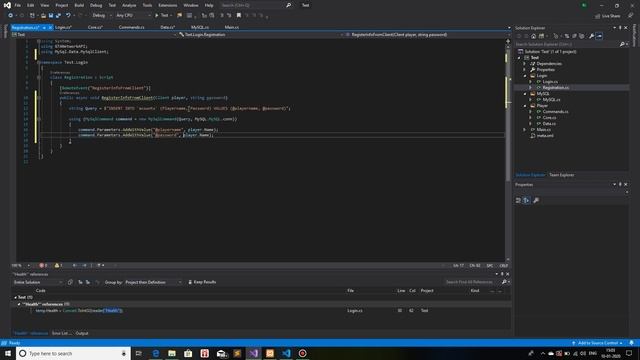Screen dimensions: 640x360
Task: Select Registration.cs in Solution Explorer
Action: [555, 88]
